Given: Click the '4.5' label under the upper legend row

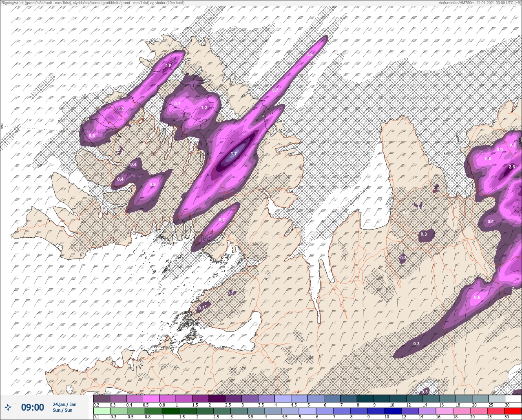Looking at the screenshot, I should (294, 405).
